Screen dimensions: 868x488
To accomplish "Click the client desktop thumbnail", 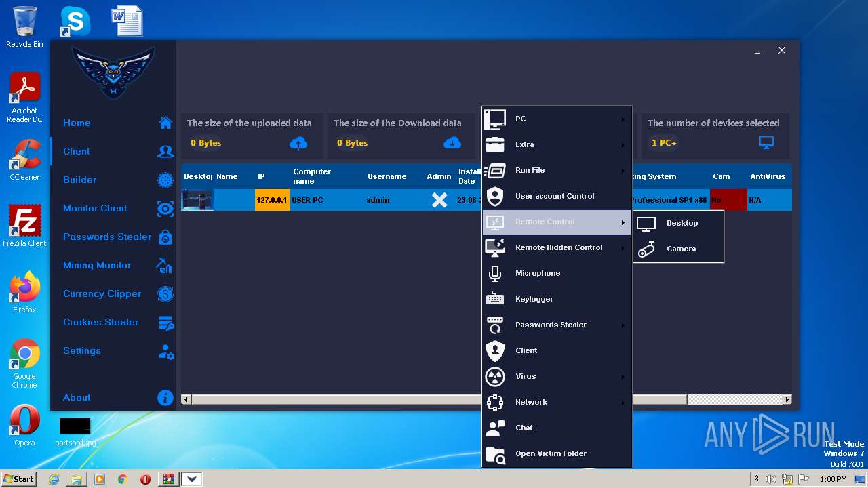I will click(197, 200).
